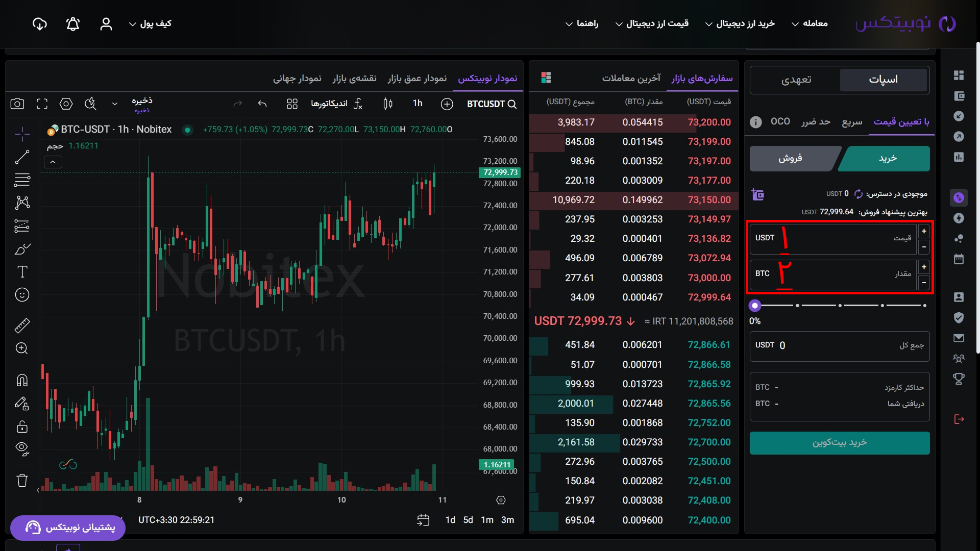Pick the ruler measure tool
This screenshot has width=980, height=551.
pyautogui.click(x=22, y=325)
